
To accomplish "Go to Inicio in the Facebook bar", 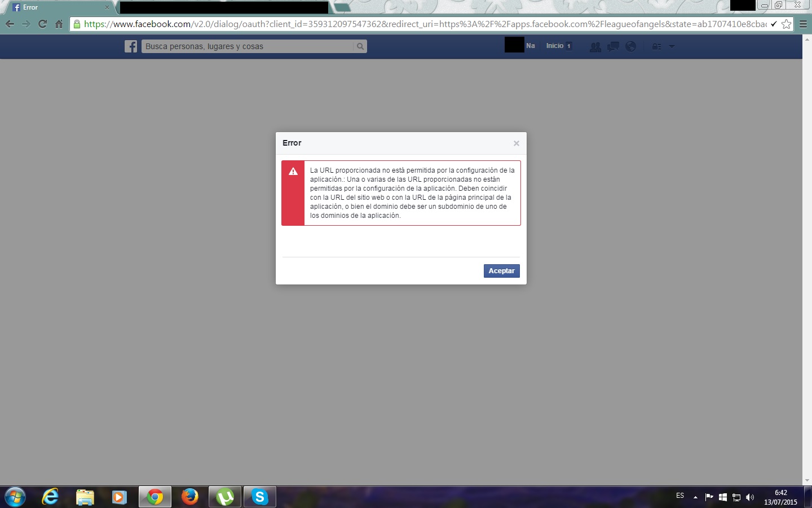I will click(x=555, y=46).
